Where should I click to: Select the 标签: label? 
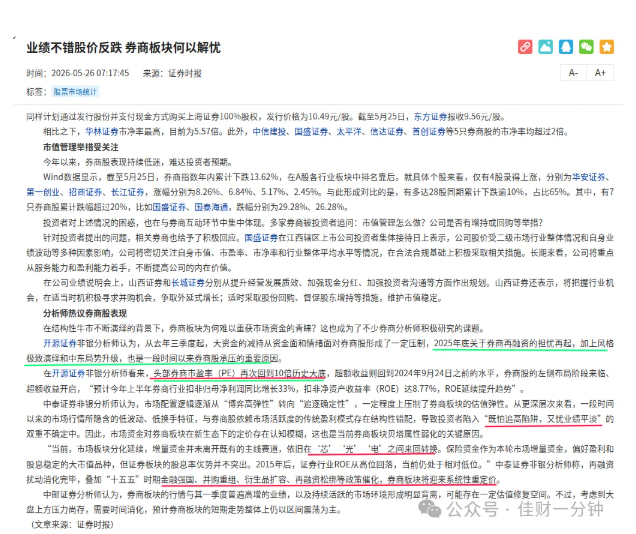(x=36, y=92)
